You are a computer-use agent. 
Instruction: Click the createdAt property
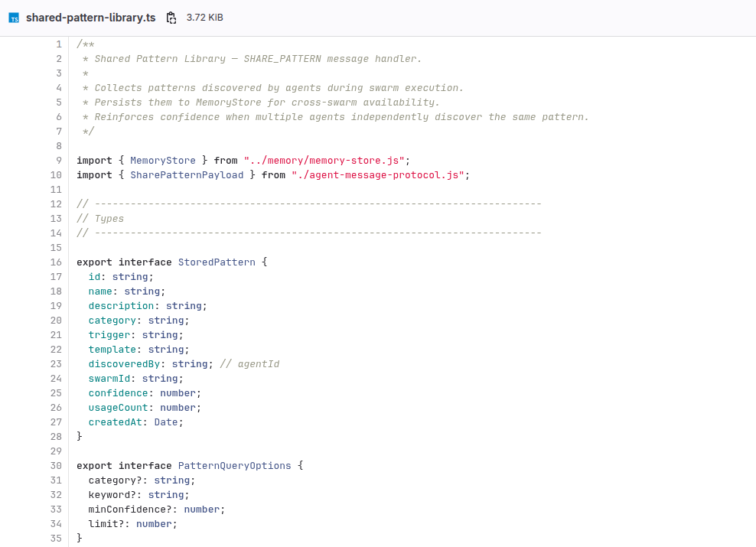point(116,422)
